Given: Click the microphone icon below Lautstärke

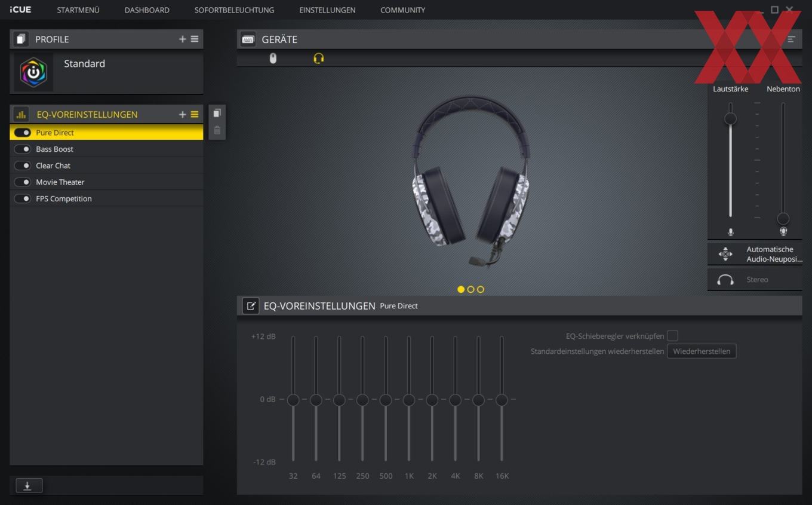Looking at the screenshot, I should 730,232.
